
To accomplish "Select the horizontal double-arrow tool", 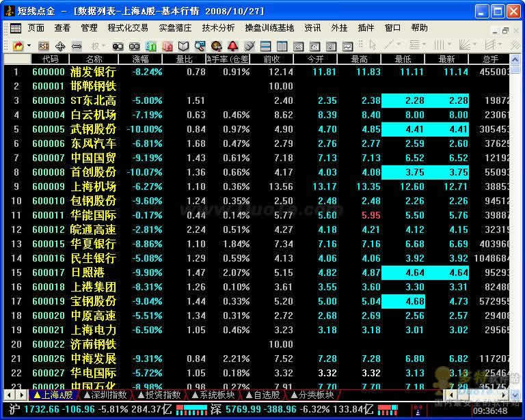I will 77,46.
